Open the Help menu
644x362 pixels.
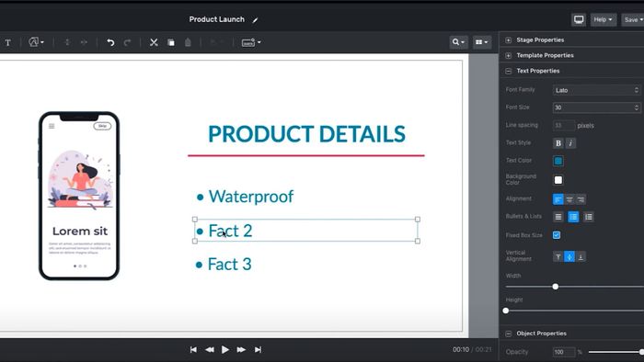point(603,19)
